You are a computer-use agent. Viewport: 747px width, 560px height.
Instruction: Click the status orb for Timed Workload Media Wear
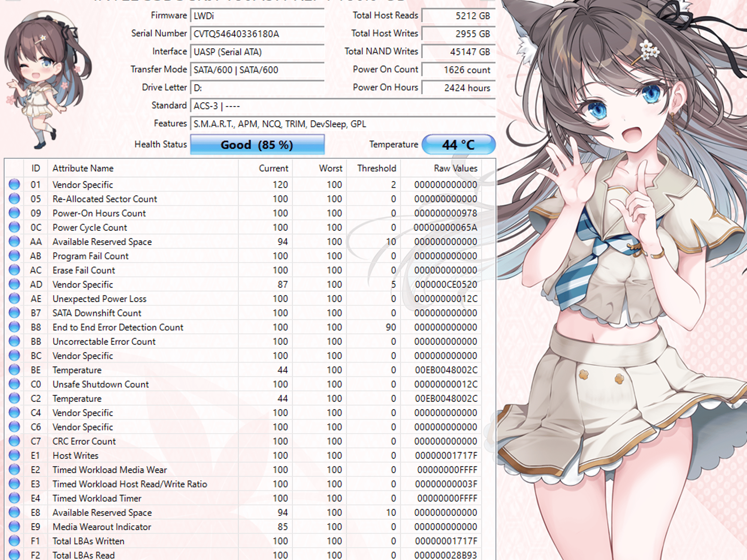tap(14, 470)
